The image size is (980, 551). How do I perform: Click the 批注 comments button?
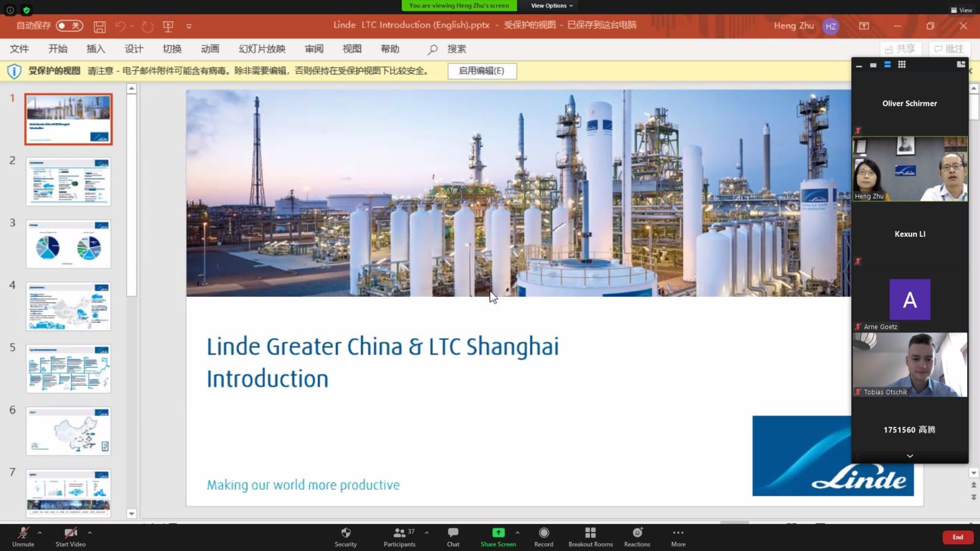[949, 49]
